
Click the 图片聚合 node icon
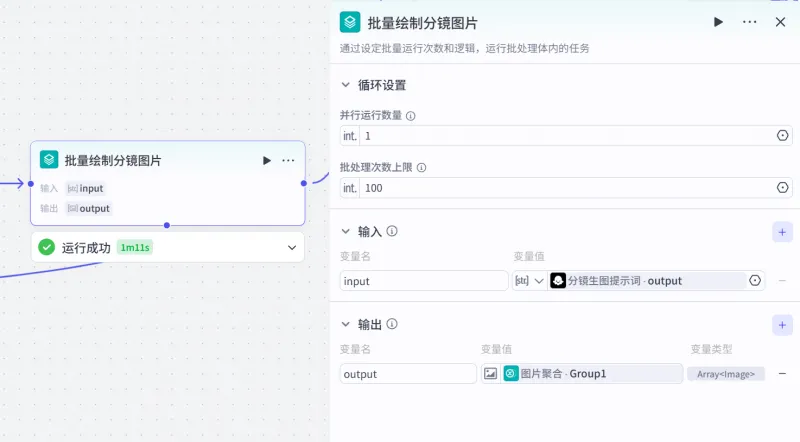coord(511,374)
